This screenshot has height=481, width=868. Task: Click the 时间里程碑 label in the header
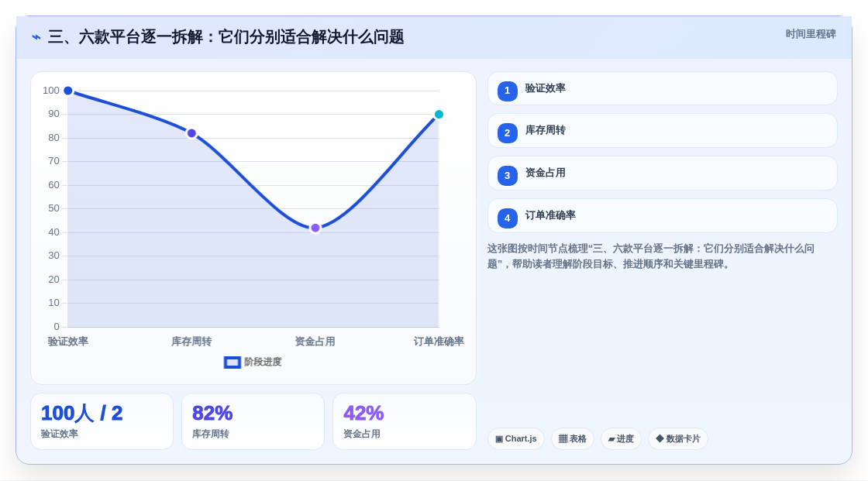tap(811, 34)
